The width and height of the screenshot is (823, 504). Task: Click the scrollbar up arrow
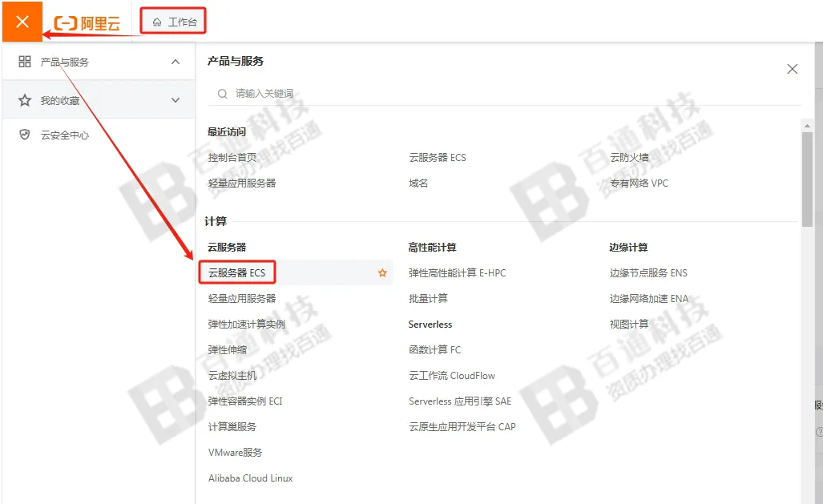coord(807,126)
